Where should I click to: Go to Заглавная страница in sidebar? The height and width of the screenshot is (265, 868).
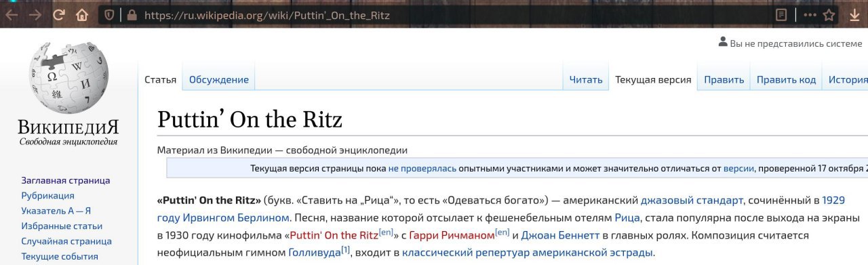coord(66,180)
